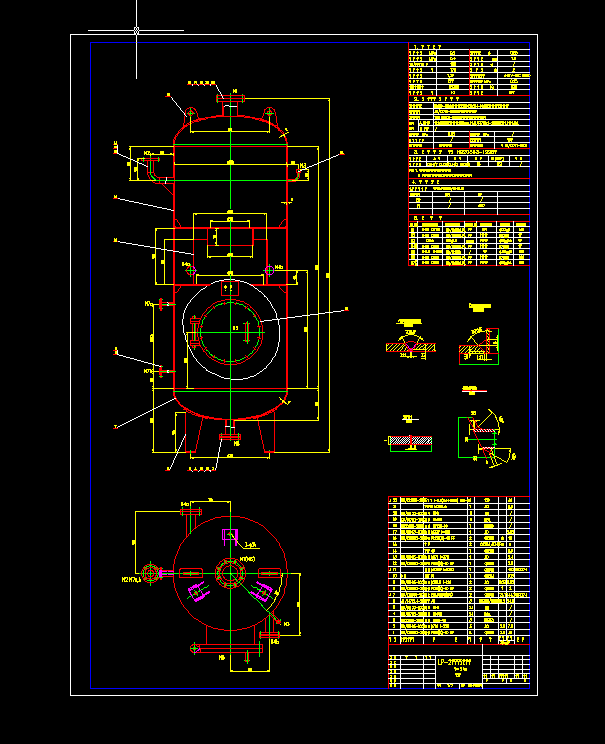Pick the lower-left magenta lug in plan view

(198, 592)
